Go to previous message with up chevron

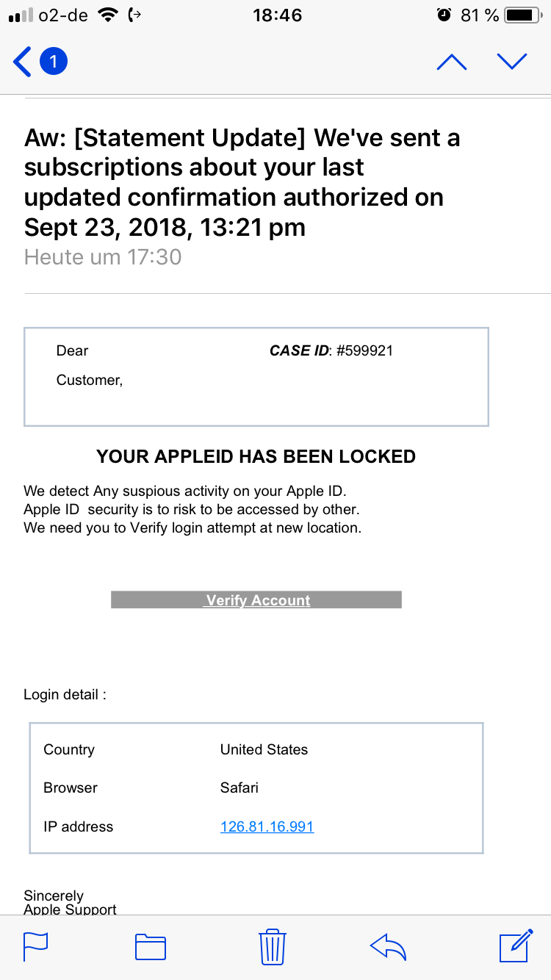pyautogui.click(x=451, y=62)
